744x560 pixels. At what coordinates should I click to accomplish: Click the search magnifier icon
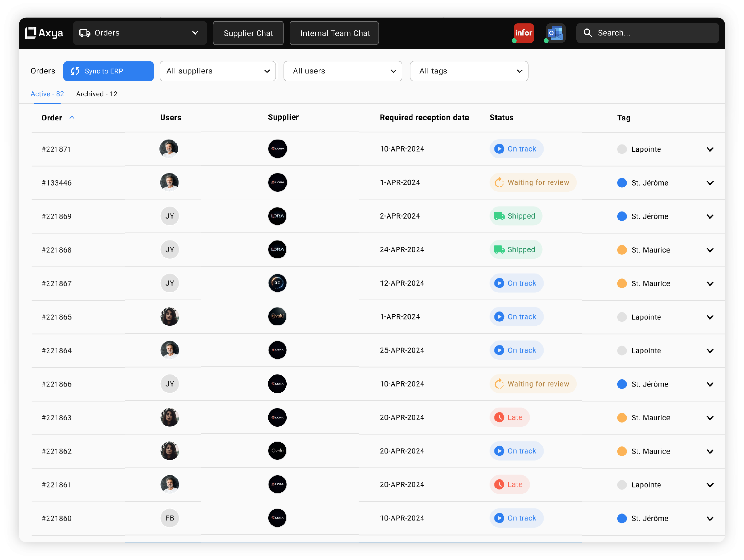click(x=587, y=33)
